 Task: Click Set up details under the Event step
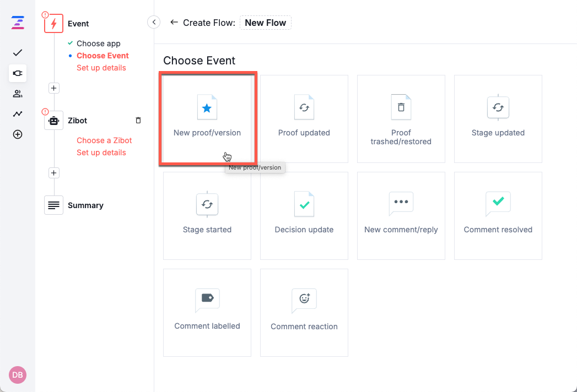(101, 67)
